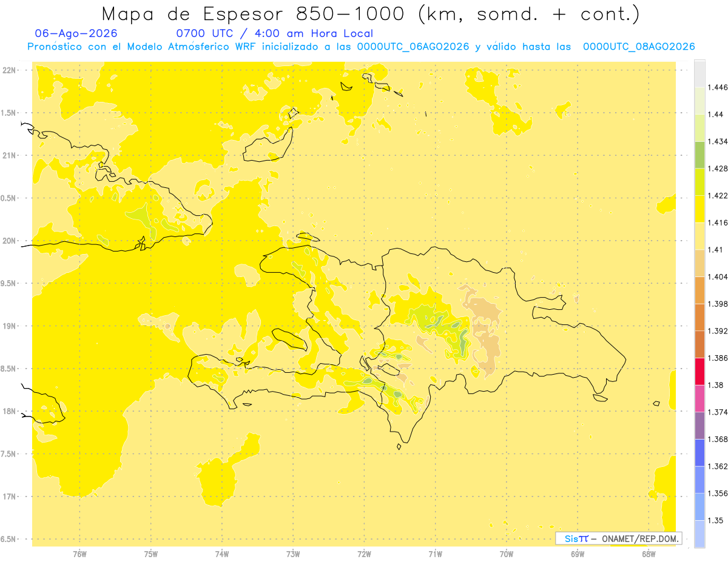
Task: Click the '19N' latitude label
Action: [x=9, y=326]
